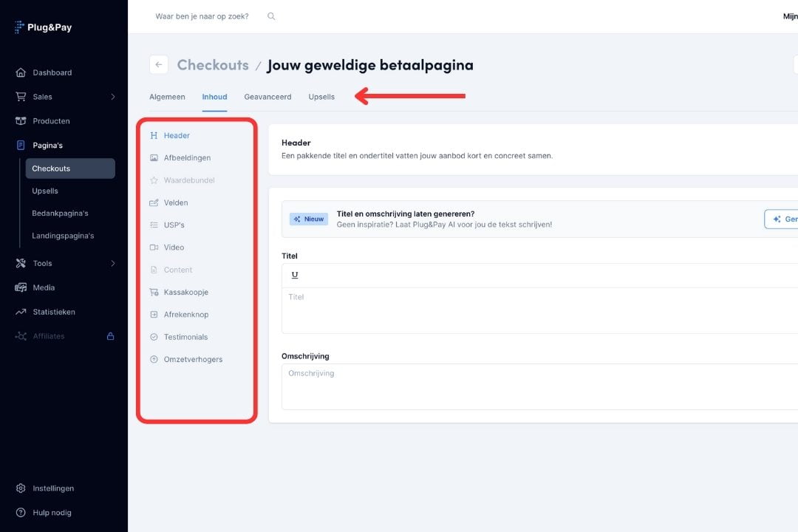Click the Instellingen gear icon

pyautogui.click(x=21, y=488)
